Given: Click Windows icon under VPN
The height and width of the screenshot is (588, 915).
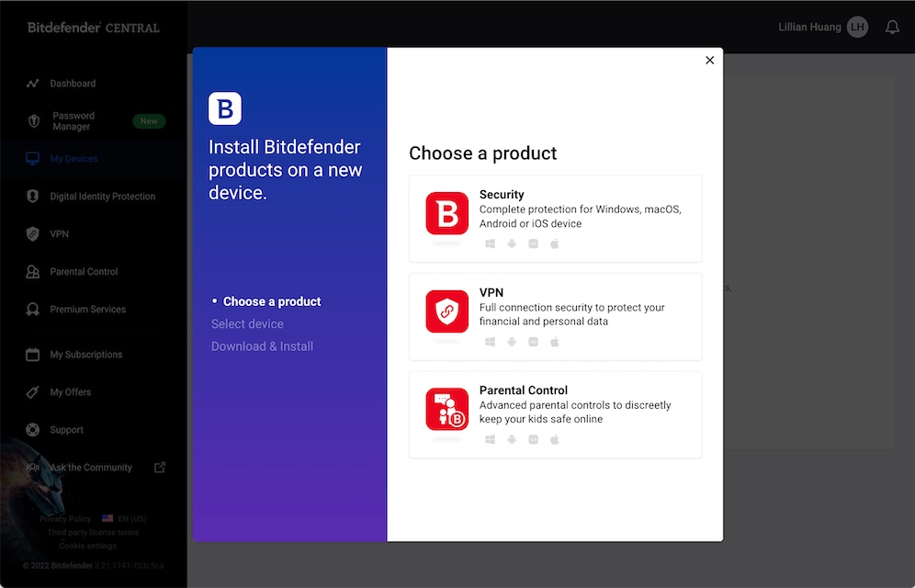Looking at the screenshot, I should click(491, 342).
